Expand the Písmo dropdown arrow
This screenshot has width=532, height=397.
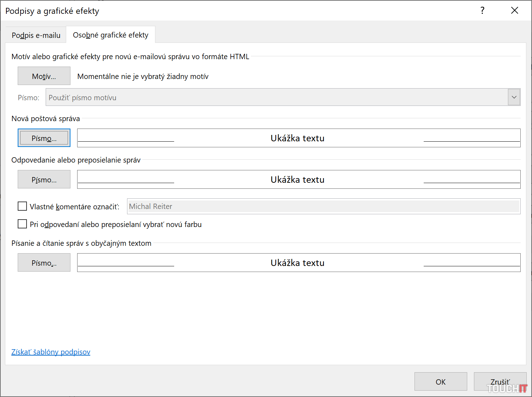(x=514, y=97)
